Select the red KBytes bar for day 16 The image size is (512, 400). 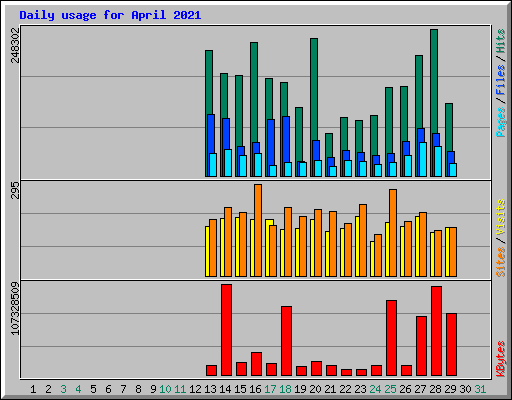pos(256,364)
